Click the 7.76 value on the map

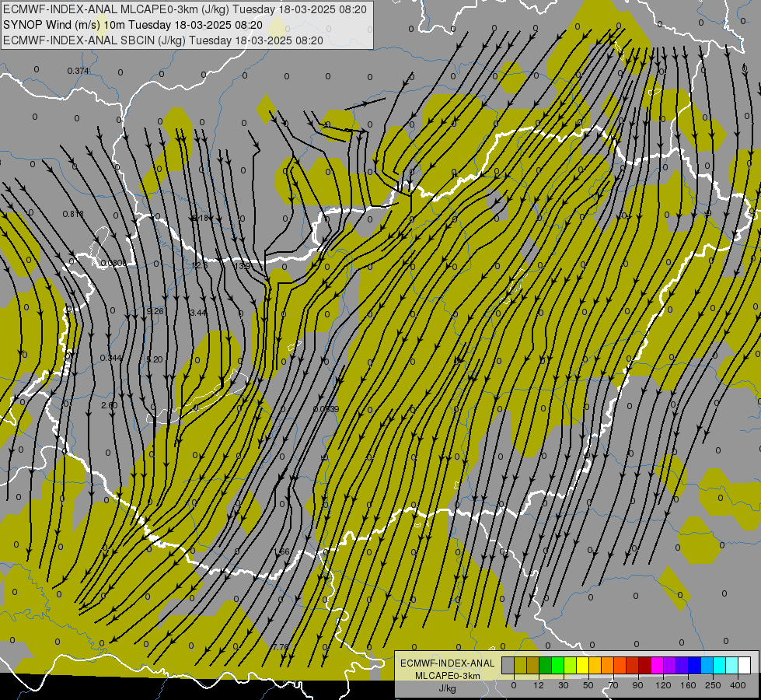pyautogui.click(x=281, y=646)
